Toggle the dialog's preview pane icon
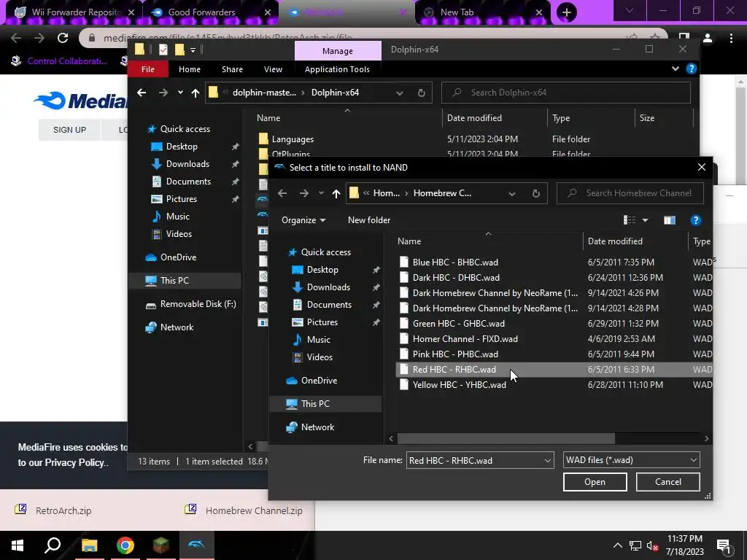Image resolution: width=747 pixels, height=560 pixels. tap(670, 220)
